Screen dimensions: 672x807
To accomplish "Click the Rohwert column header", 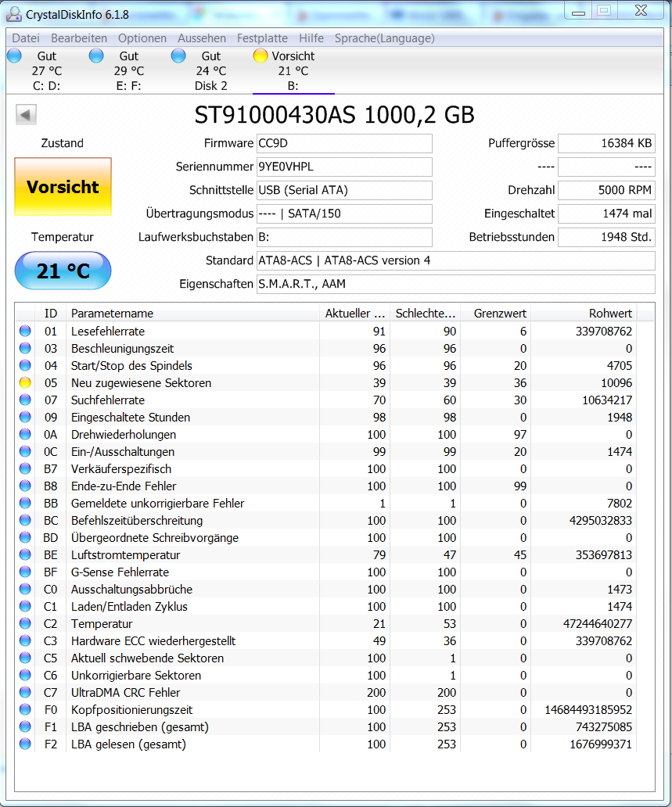I will [584, 313].
